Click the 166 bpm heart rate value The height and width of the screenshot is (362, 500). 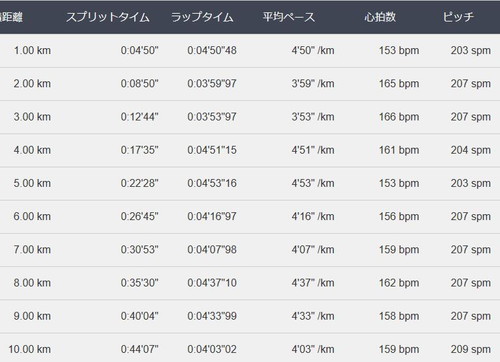pyautogui.click(x=399, y=117)
